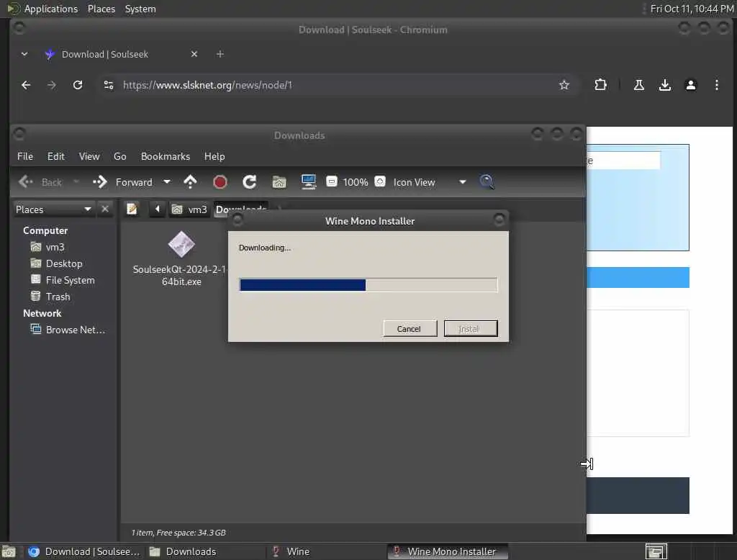Image resolution: width=737 pixels, height=560 pixels.
Task: Click the 100% zoom level label
Action: tap(356, 182)
